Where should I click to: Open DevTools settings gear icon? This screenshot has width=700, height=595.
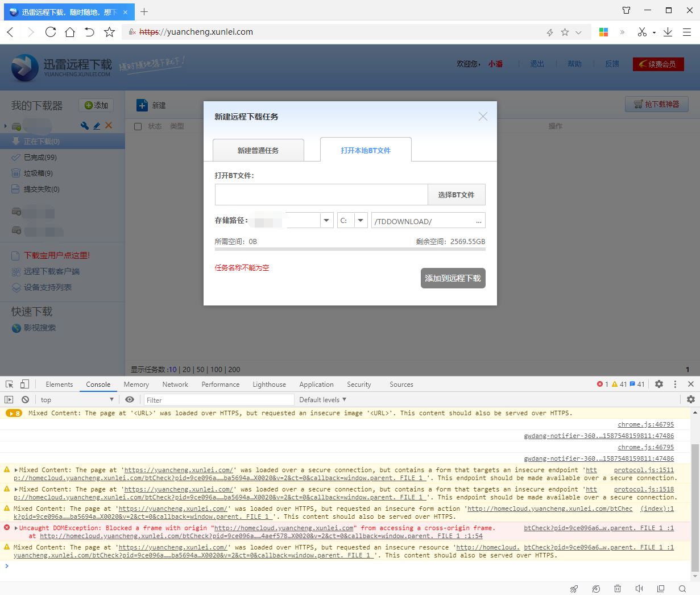click(x=659, y=385)
